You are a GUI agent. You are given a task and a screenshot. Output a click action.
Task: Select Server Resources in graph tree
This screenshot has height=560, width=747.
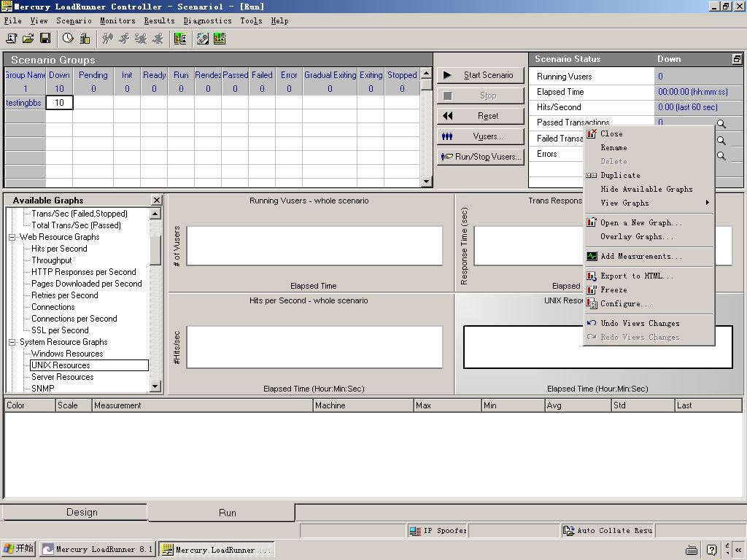coord(63,377)
